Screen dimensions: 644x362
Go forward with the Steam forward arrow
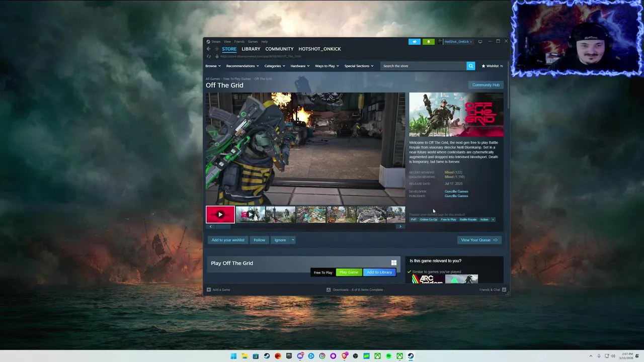216,49
